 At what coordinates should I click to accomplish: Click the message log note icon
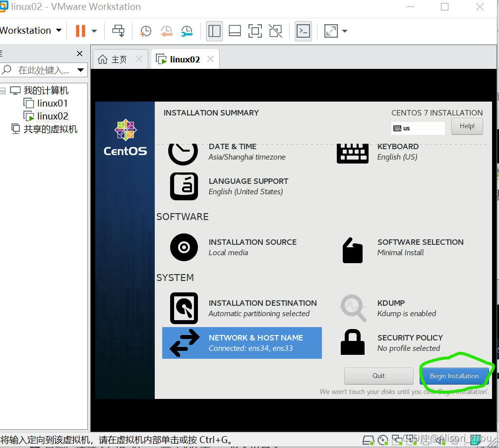click(476, 440)
